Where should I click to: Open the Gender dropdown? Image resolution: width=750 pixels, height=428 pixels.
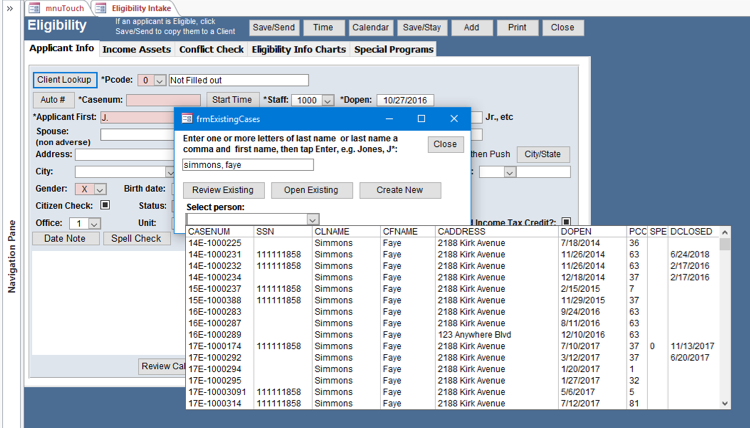[x=99, y=189]
